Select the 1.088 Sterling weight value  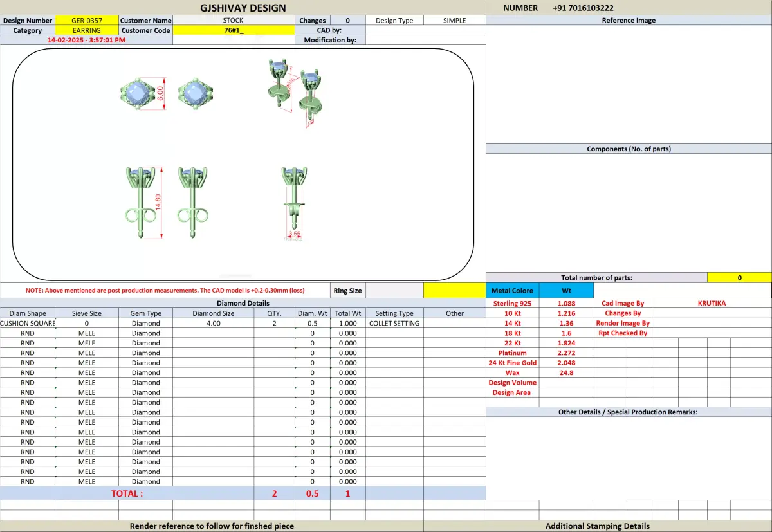pyautogui.click(x=566, y=303)
